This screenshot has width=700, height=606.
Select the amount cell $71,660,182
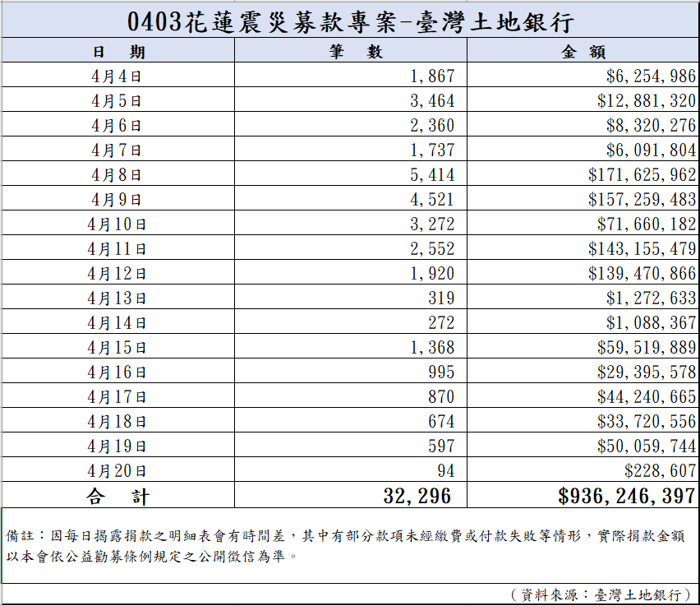(583, 223)
